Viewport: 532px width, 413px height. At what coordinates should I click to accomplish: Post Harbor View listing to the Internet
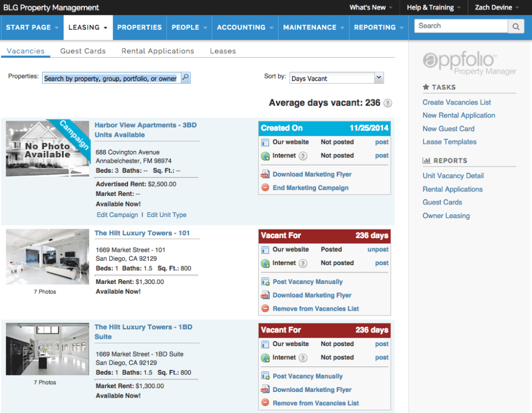click(x=382, y=156)
